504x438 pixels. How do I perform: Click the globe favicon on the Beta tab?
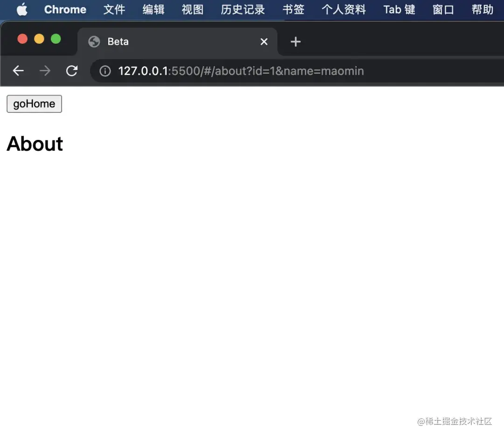coord(94,42)
